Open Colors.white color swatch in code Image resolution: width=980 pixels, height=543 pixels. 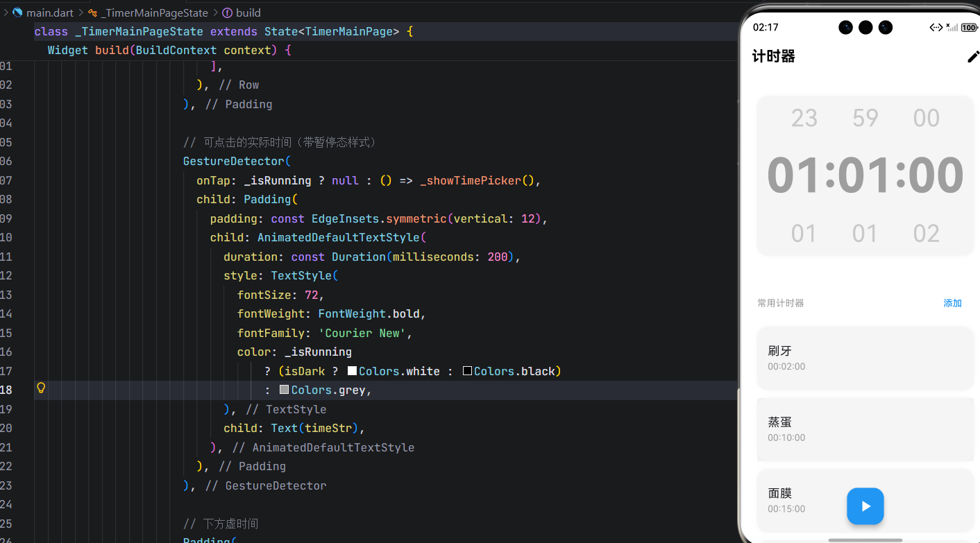pos(353,371)
